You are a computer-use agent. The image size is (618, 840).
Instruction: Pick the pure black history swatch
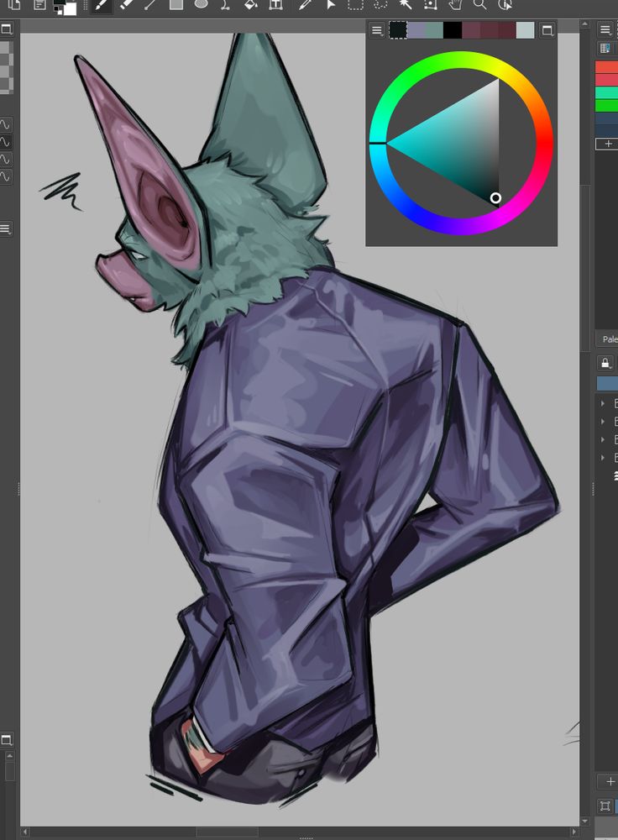click(453, 30)
